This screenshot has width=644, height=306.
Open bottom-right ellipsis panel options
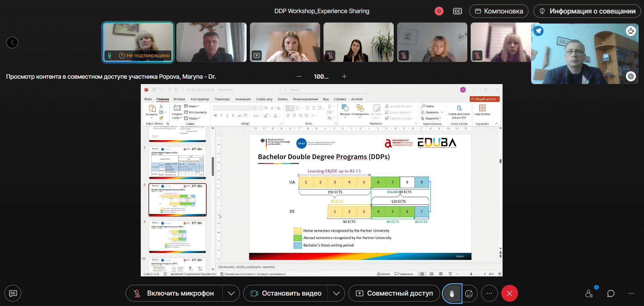pyautogui.click(x=631, y=294)
